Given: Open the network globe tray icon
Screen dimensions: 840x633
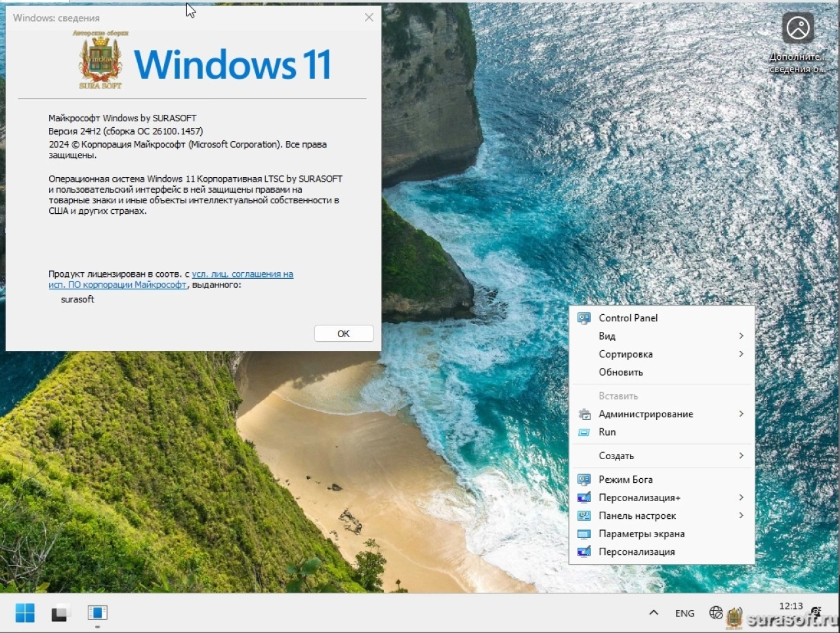Looking at the screenshot, I should pyautogui.click(x=716, y=613).
